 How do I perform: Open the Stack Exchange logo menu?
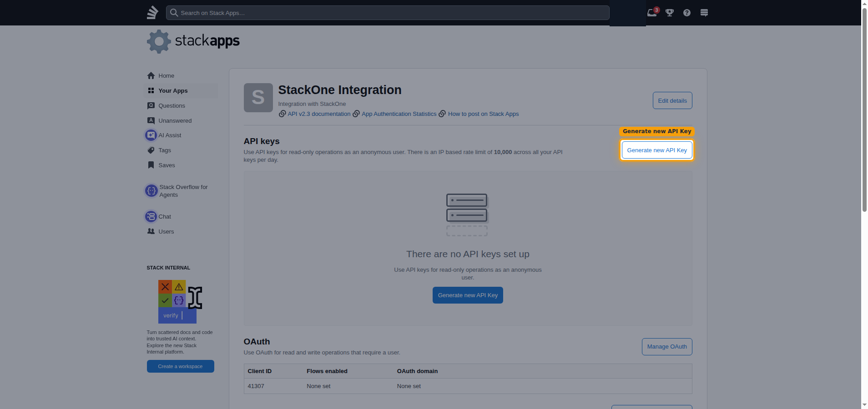[x=152, y=13]
